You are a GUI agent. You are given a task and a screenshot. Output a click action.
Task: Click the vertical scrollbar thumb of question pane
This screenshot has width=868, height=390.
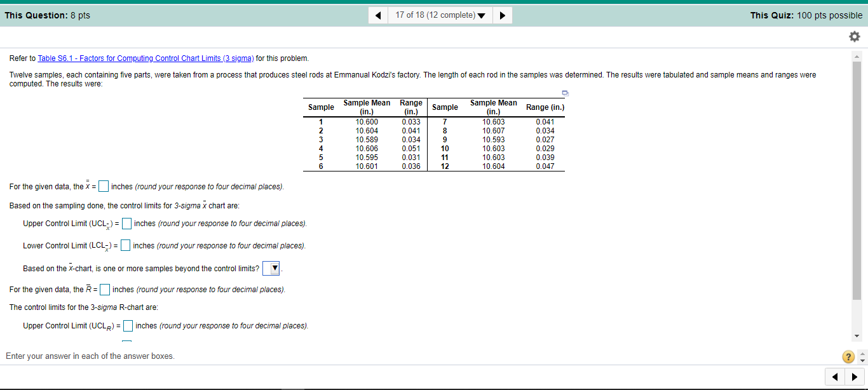[857, 181]
